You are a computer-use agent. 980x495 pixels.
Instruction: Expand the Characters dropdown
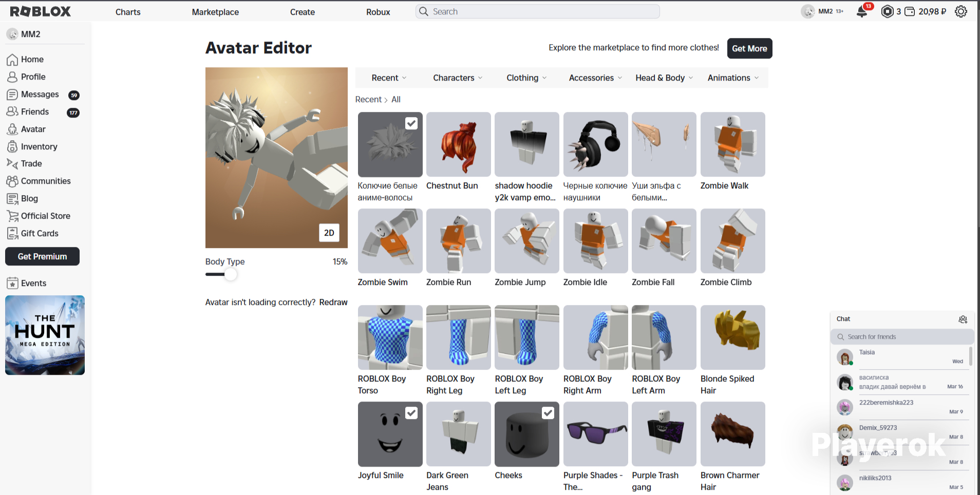(458, 78)
